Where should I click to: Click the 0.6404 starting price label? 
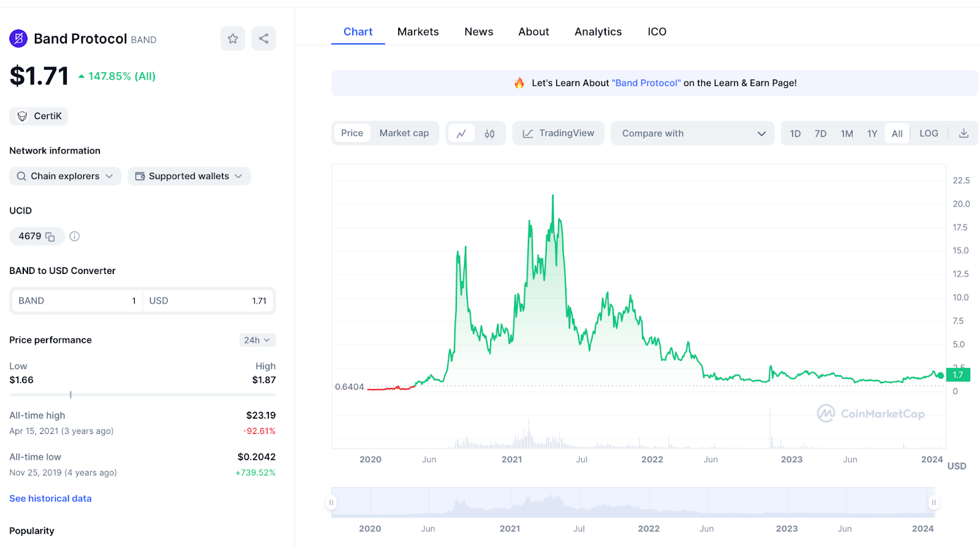coord(349,387)
